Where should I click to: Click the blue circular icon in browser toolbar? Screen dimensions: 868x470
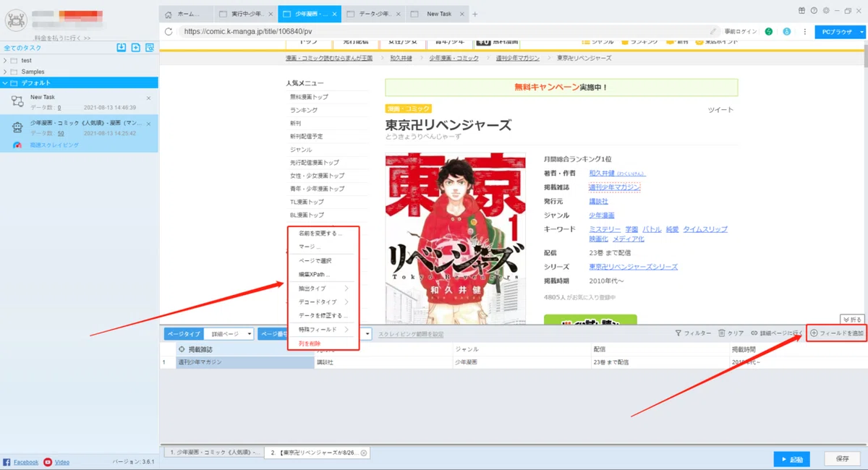click(786, 32)
